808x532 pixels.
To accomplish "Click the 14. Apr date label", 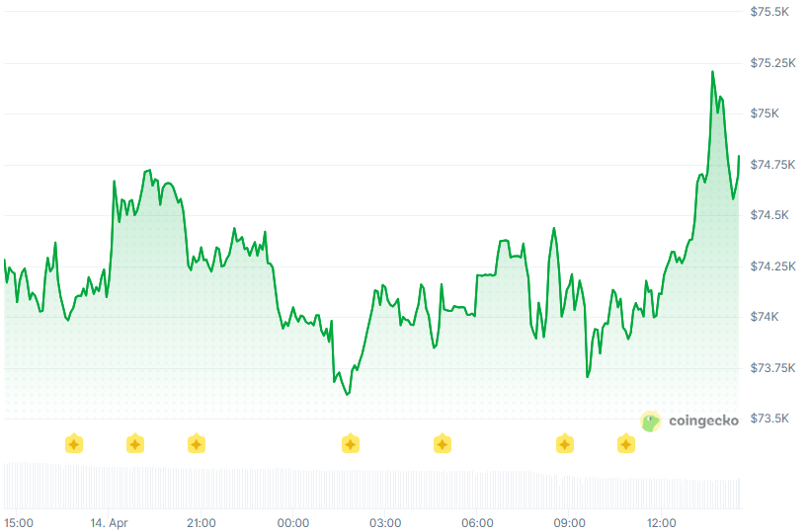I will 110,522.
